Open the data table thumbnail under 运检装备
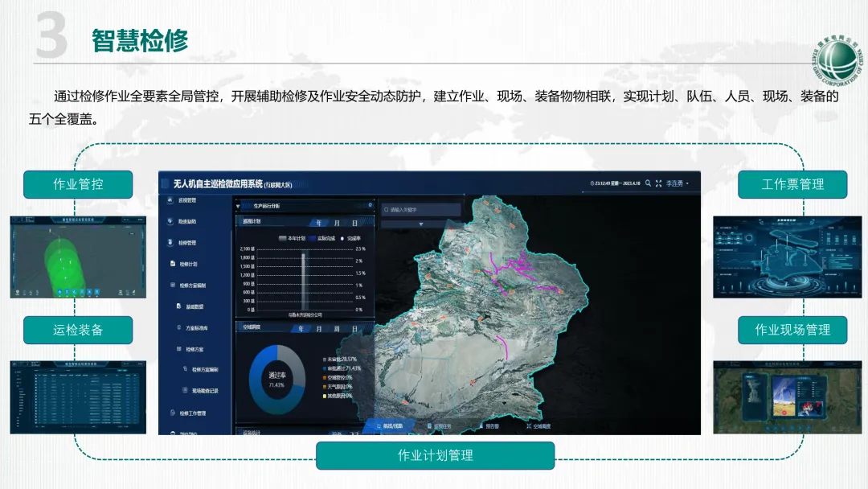Image resolution: width=868 pixels, height=489 pixels. (x=78, y=397)
